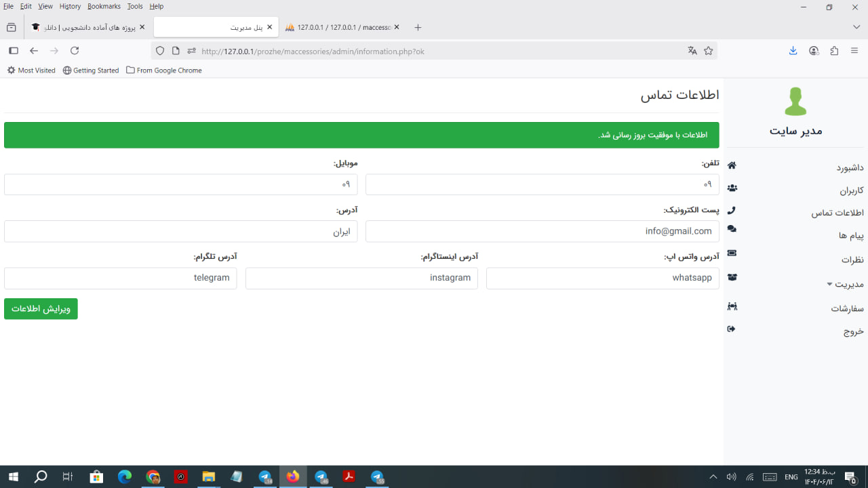Click the home icon beside داشبورد
Viewport: 868px width, 488px height.
(732, 165)
